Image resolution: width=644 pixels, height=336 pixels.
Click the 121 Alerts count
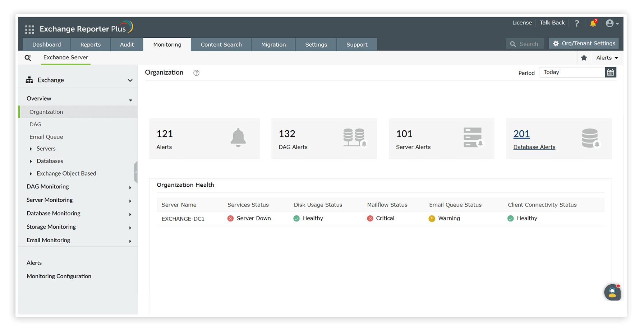(x=165, y=134)
